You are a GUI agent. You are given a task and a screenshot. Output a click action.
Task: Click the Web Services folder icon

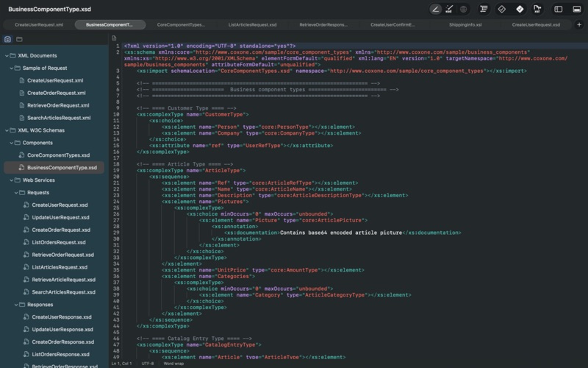17,180
